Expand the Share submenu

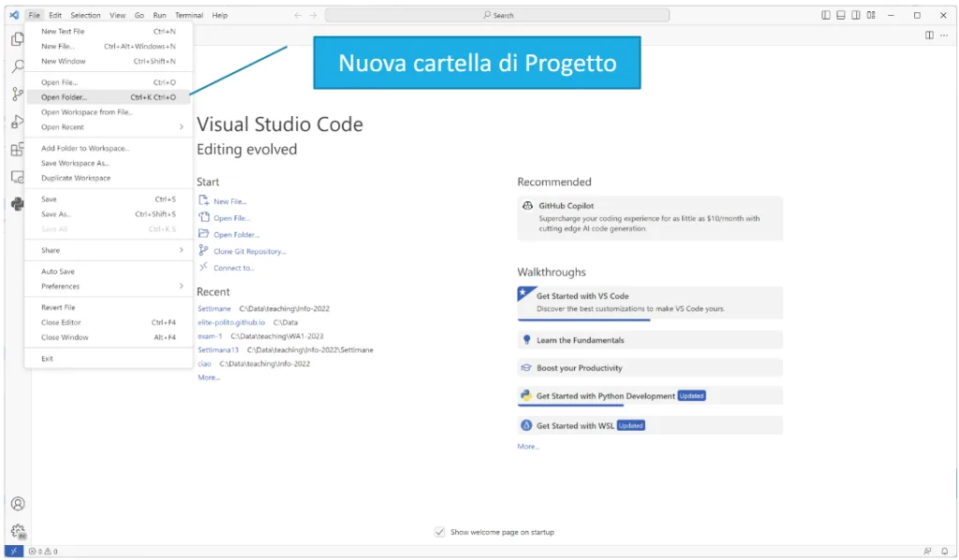coord(109,250)
